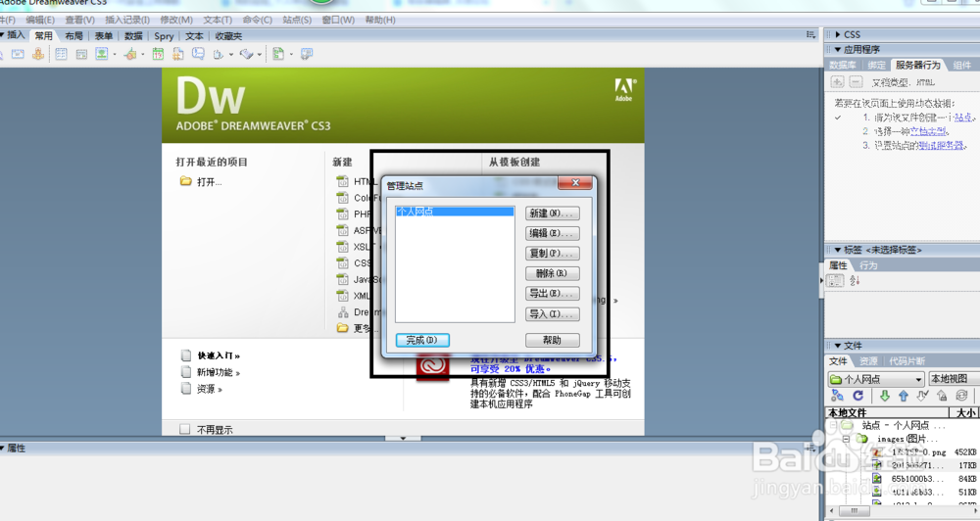This screenshot has width=980, height=521.
Task: Click the plus button in Server Behaviors
Action: 838,82
